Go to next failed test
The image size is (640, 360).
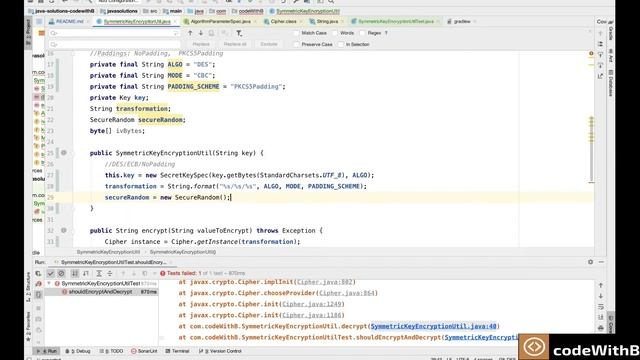[134, 273]
